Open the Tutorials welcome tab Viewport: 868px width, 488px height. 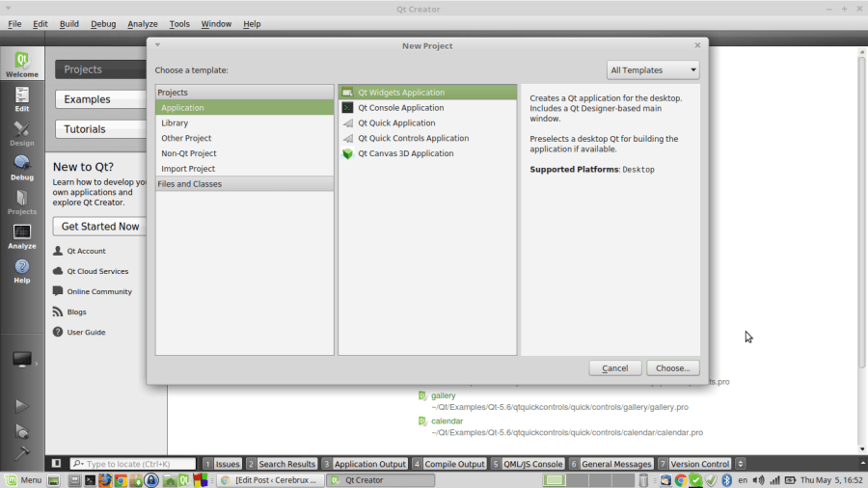pyautogui.click(x=101, y=129)
